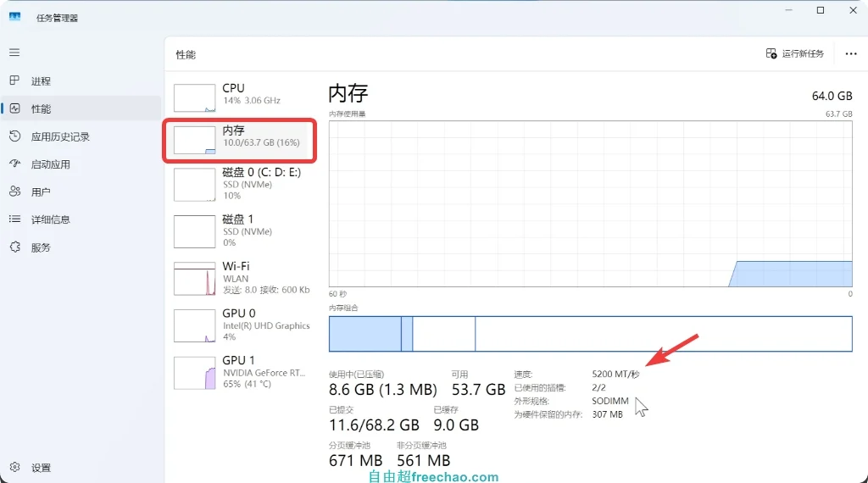868x483 pixels.
Task: Maximize the Task Manager window
Action: (821, 10)
